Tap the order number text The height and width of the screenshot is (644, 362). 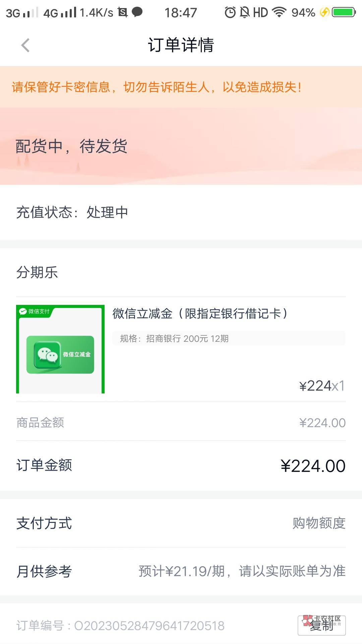121,626
